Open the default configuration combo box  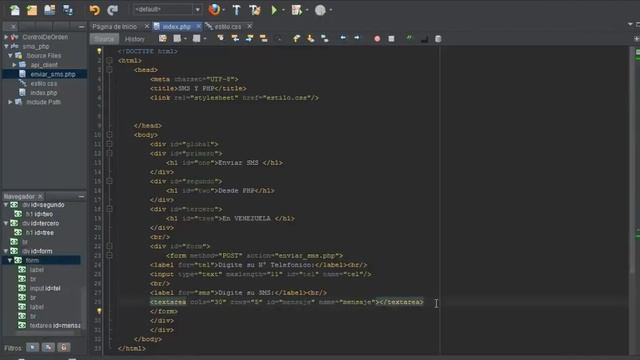tap(167, 9)
